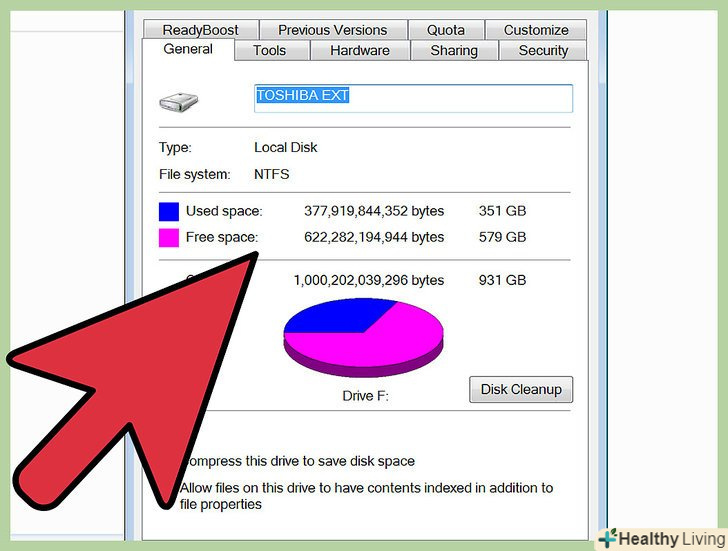Open the Hardware tab
Viewport: 728px width, 551px height.
coord(360,51)
